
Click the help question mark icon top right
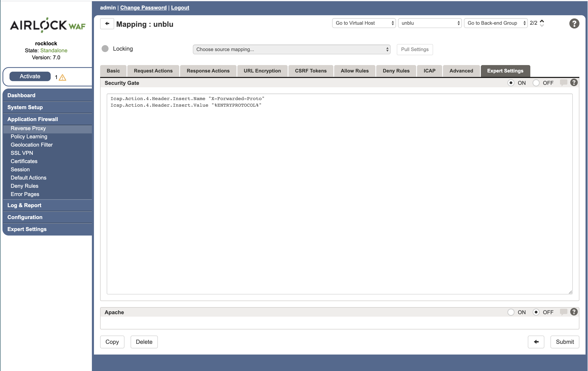[x=574, y=23]
